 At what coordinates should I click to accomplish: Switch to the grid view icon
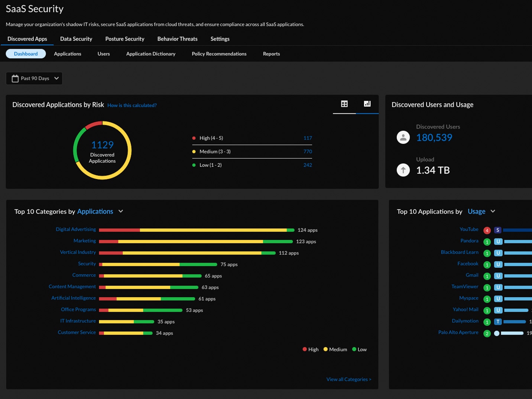click(x=344, y=104)
